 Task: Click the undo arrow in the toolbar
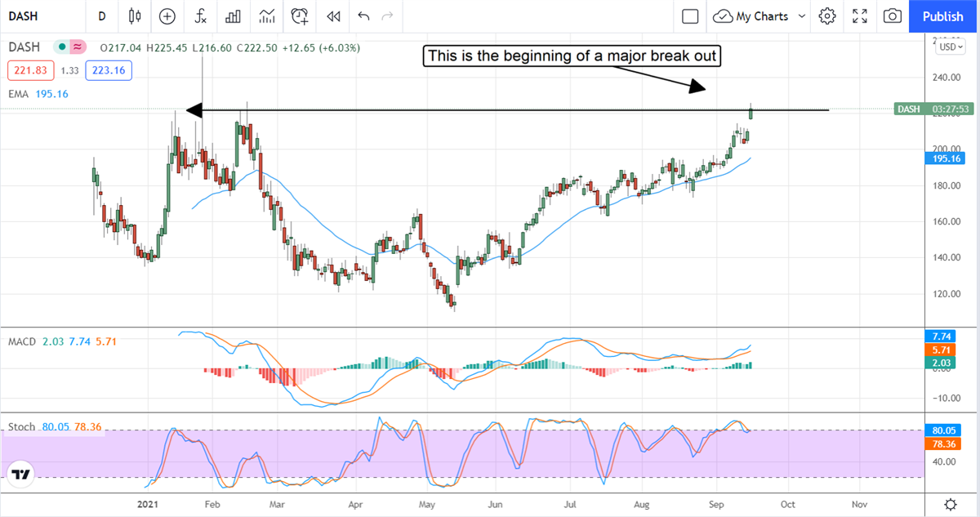pos(363,16)
